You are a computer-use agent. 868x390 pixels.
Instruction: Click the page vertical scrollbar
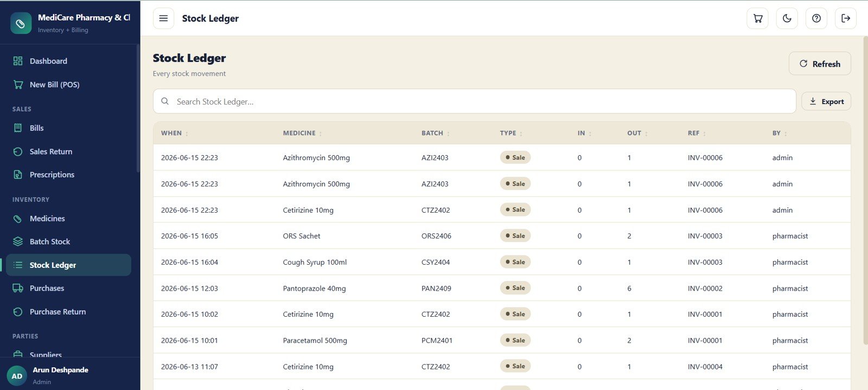[x=865, y=190]
